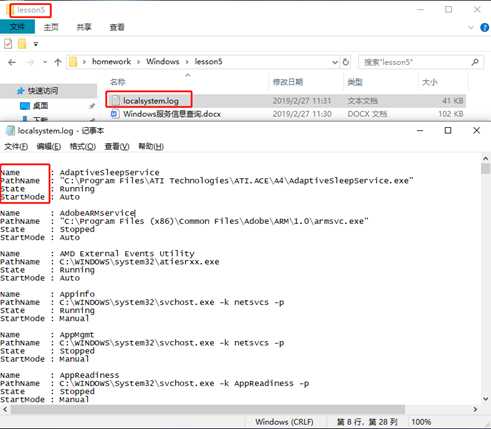Click Windows in the address breadcrumb
The width and height of the screenshot is (491, 429).
(163, 62)
